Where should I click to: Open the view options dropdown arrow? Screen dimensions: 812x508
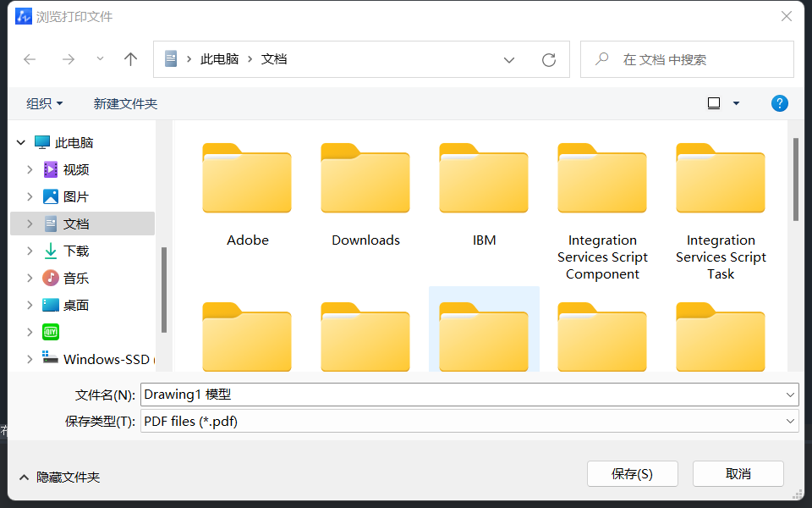736,103
